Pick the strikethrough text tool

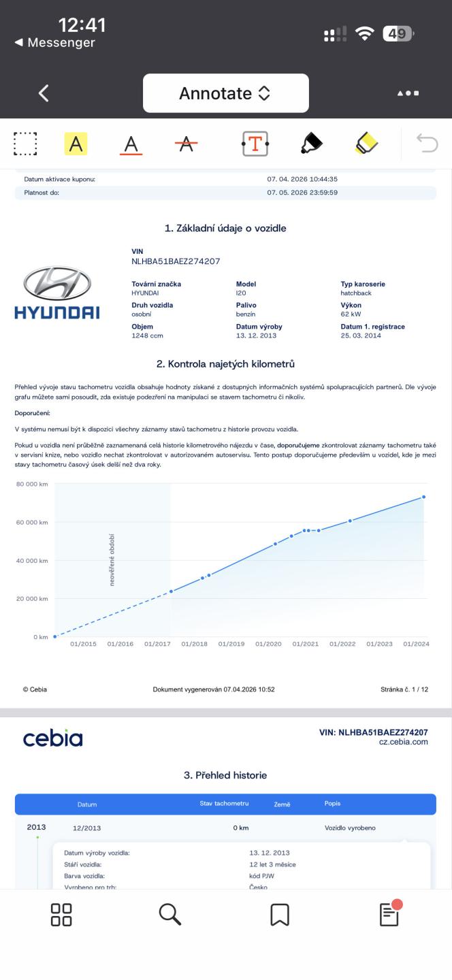point(186,144)
